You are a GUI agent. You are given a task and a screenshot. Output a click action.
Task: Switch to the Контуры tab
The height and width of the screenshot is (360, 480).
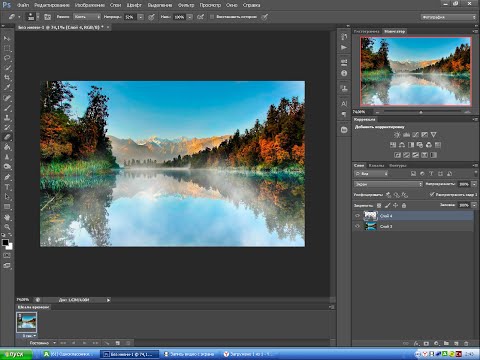click(x=398, y=165)
